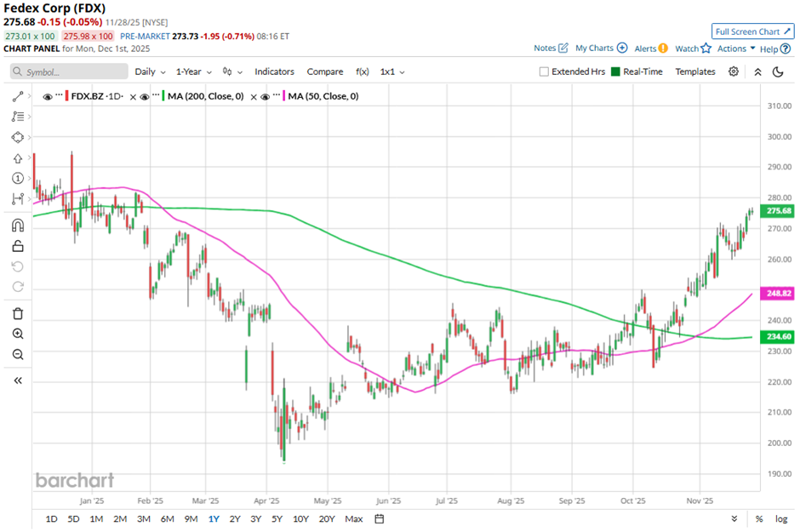Viewport: 800px width, 532px height.
Task: Click the Full Screen Chart button
Action: tap(753, 31)
